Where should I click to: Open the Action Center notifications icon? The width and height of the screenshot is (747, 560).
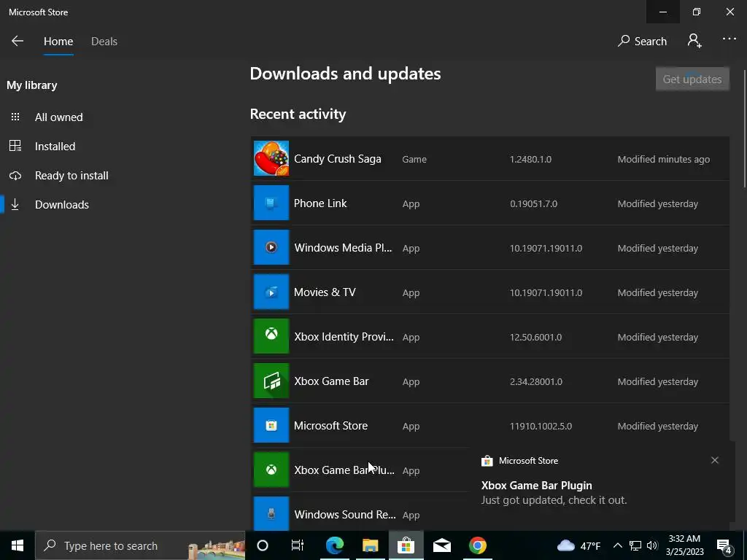tap(724, 545)
